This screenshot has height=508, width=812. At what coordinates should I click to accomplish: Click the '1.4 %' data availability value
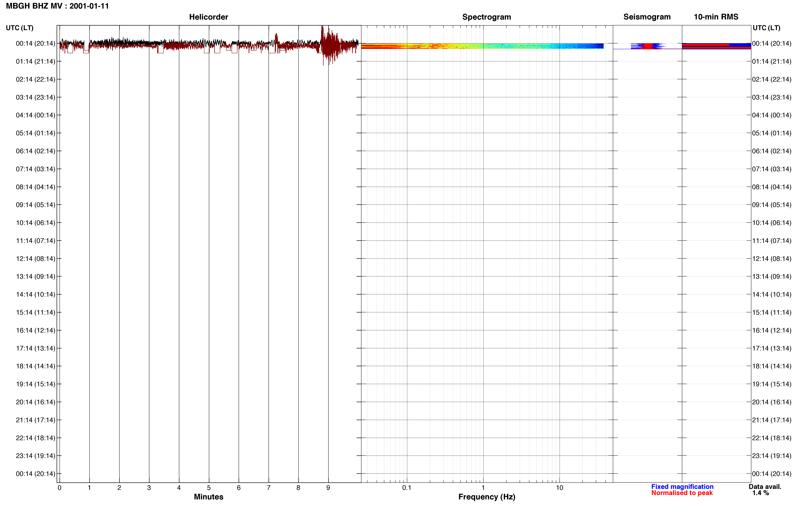coord(760,493)
